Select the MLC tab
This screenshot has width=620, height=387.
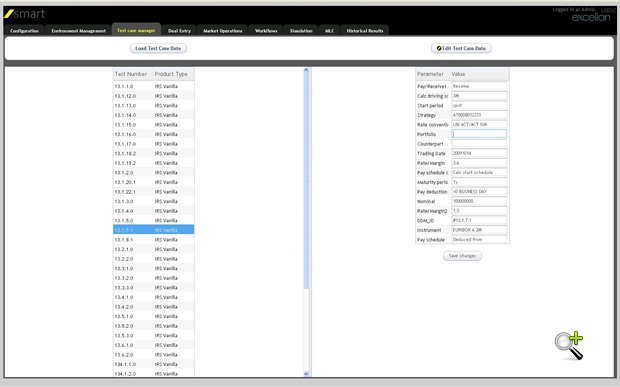329,30
